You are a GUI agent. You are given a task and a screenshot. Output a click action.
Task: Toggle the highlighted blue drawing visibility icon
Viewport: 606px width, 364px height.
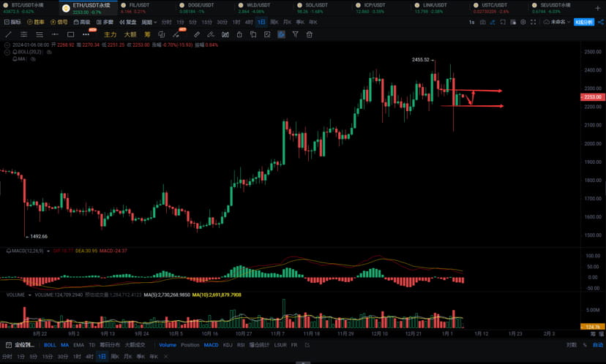[x=281, y=35]
